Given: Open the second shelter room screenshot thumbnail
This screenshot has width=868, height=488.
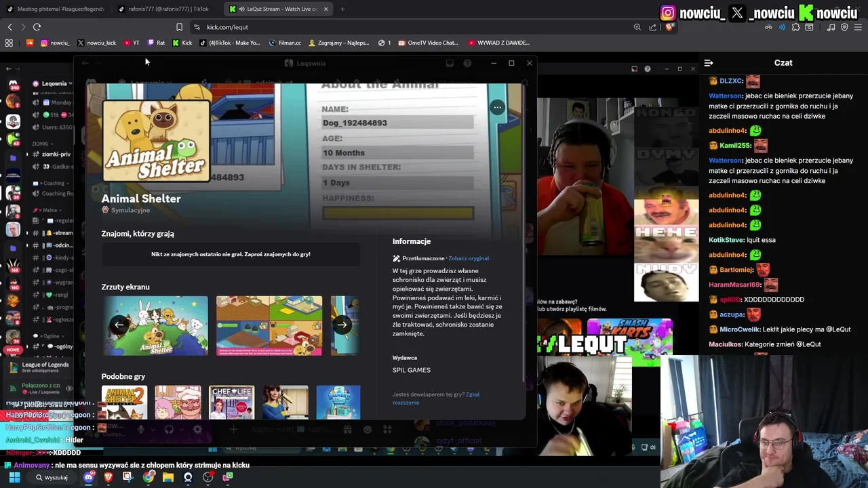Looking at the screenshot, I should tap(269, 325).
